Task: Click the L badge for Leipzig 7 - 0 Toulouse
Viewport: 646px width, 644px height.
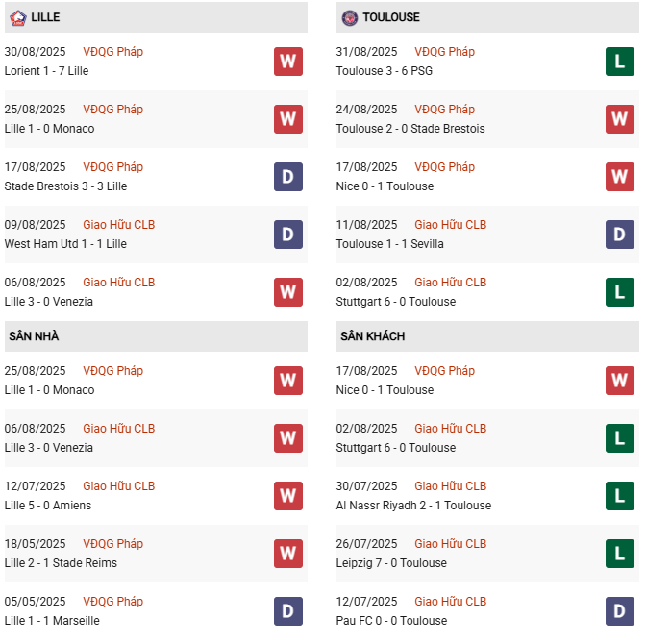Action: 619,554
